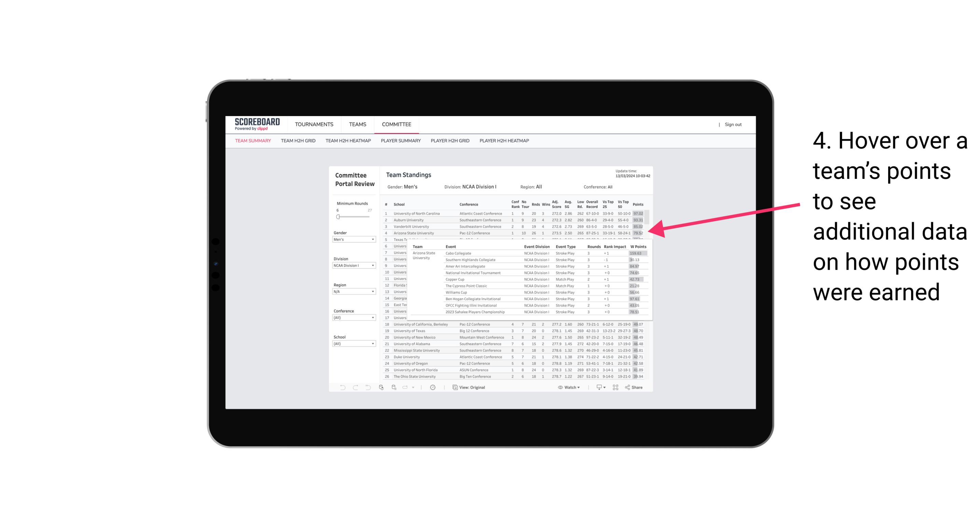Click the View Original button icon

[x=454, y=387]
